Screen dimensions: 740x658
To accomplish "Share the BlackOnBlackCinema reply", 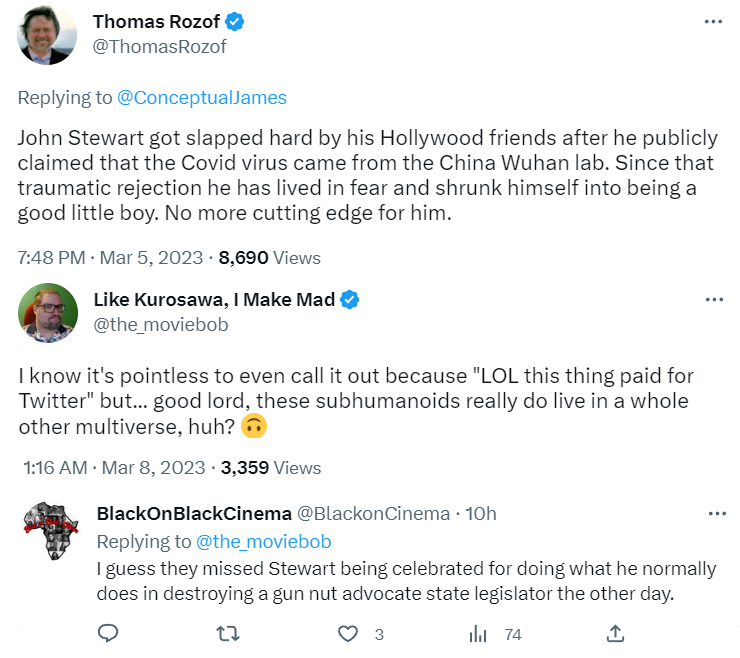I will [x=616, y=633].
